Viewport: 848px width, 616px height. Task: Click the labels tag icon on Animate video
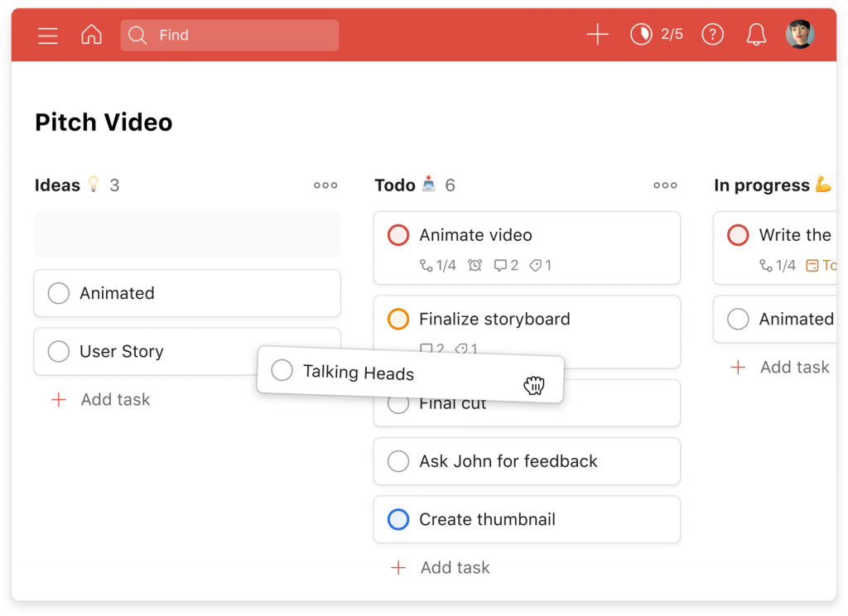click(x=536, y=265)
